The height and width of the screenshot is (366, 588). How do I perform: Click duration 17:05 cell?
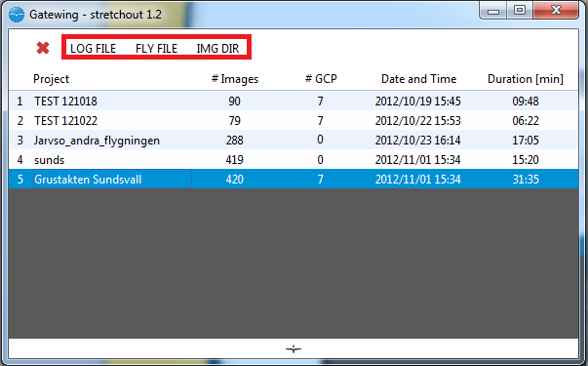(x=526, y=140)
